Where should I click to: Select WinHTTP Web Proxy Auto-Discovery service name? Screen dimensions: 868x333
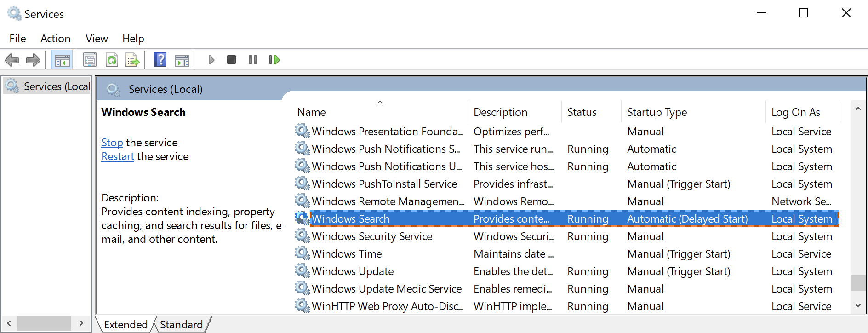tap(388, 306)
